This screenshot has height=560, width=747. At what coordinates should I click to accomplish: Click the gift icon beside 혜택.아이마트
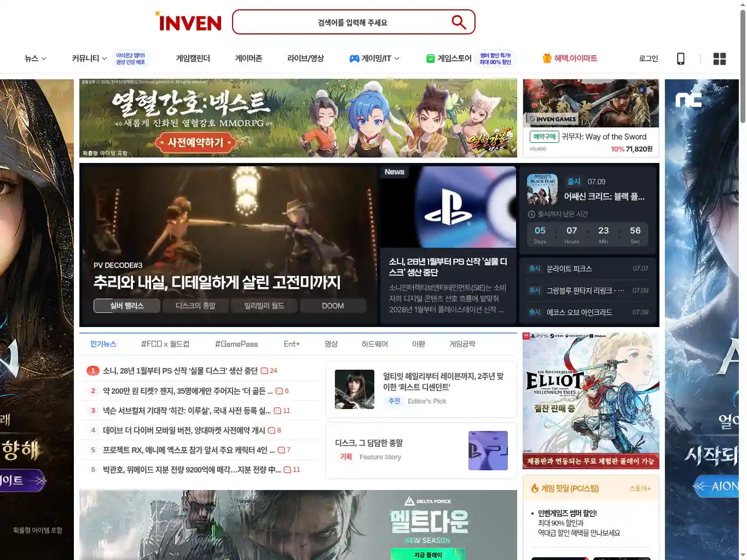[x=547, y=59]
